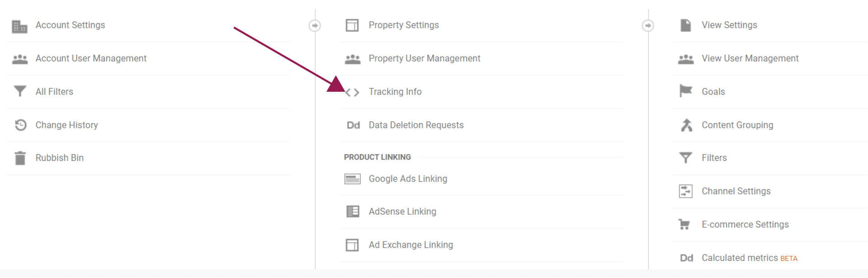Open Account User Management
The height and width of the screenshot is (278, 868).
[91, 58]
